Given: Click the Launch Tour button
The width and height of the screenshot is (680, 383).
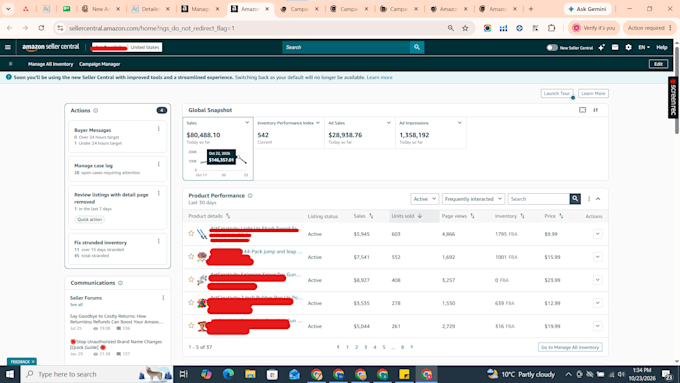Looking at the screenshot, I should [x=557, y=93].
